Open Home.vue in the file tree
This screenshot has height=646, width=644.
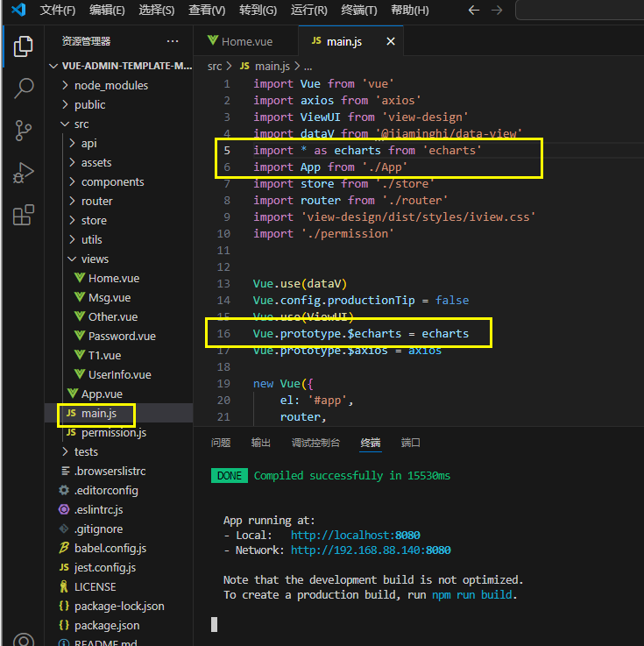click(119, 279)
